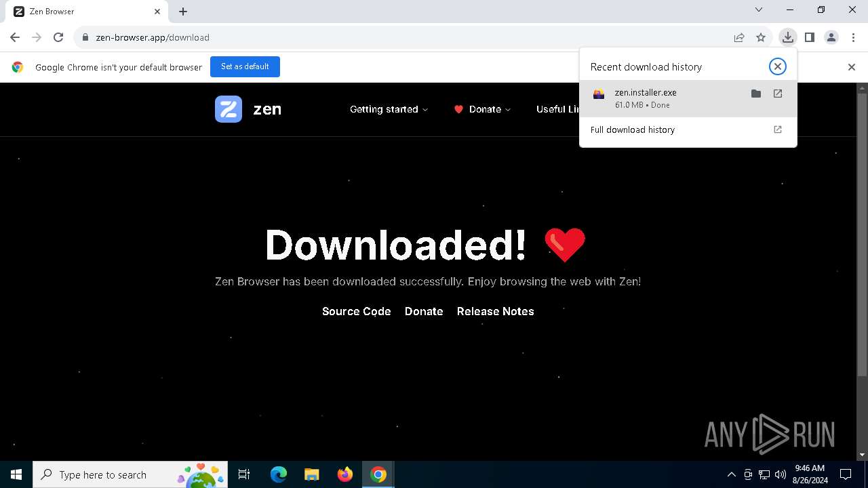
Task: Click the Set as default button
Action: [x=245, y=66]
